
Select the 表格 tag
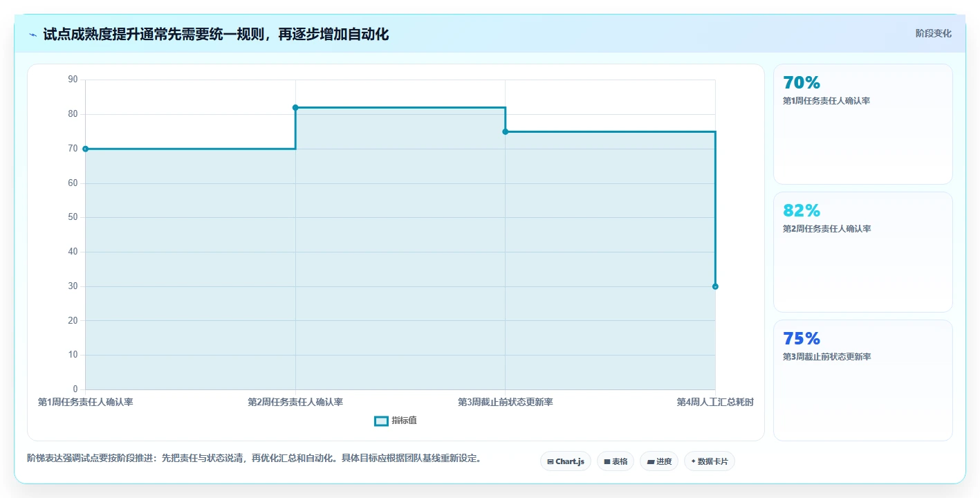[616, 461]
